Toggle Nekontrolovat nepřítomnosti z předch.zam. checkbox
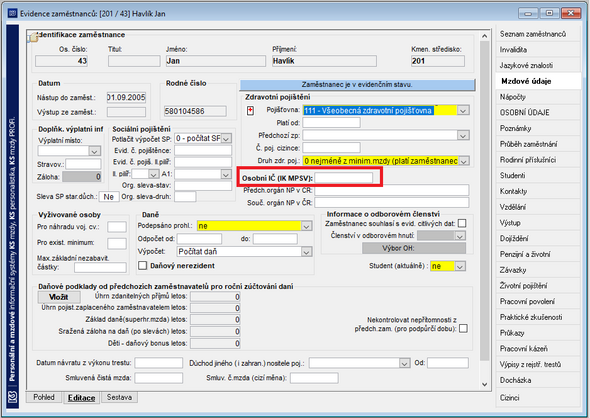 (x=464, y=328)
